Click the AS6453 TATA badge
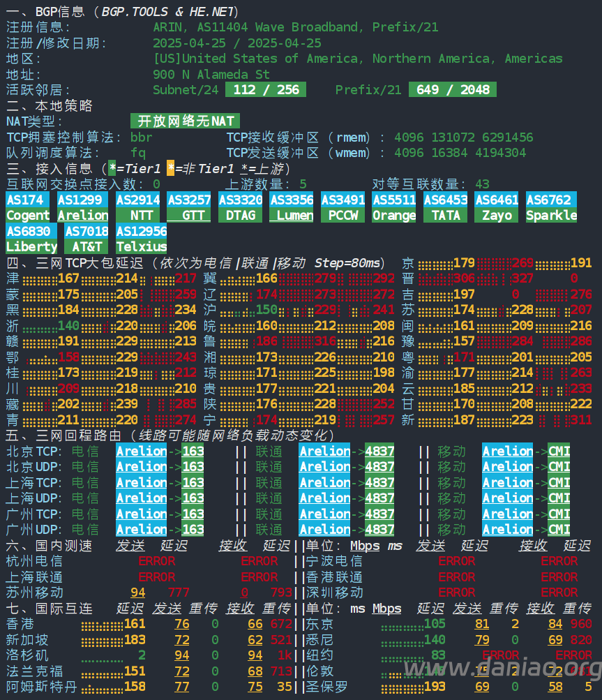 (x=445, y=207)
